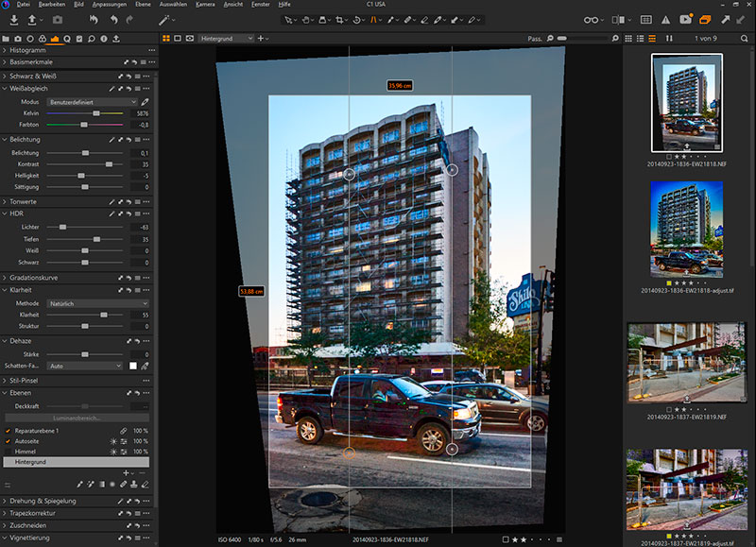Expand the Gradationskurve panel

[5, 278]
